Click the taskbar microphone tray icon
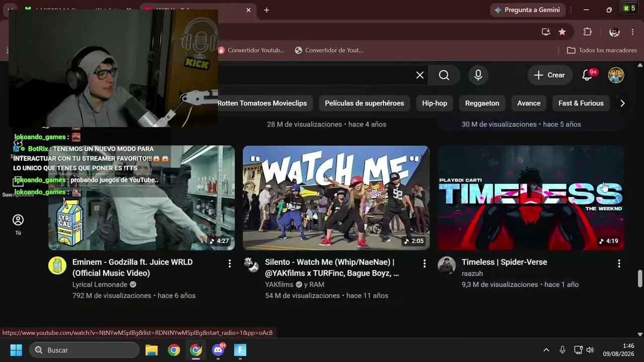 point(562,350)
